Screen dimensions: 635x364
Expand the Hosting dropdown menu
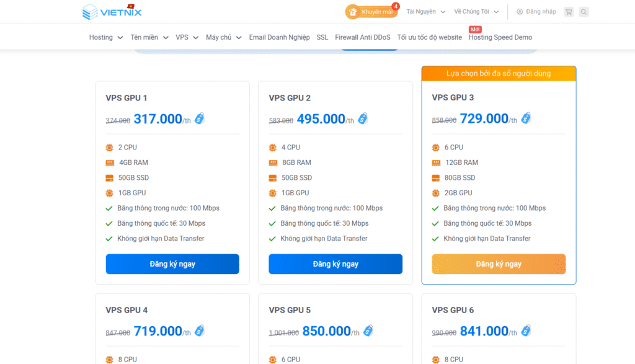pos(105,37)
